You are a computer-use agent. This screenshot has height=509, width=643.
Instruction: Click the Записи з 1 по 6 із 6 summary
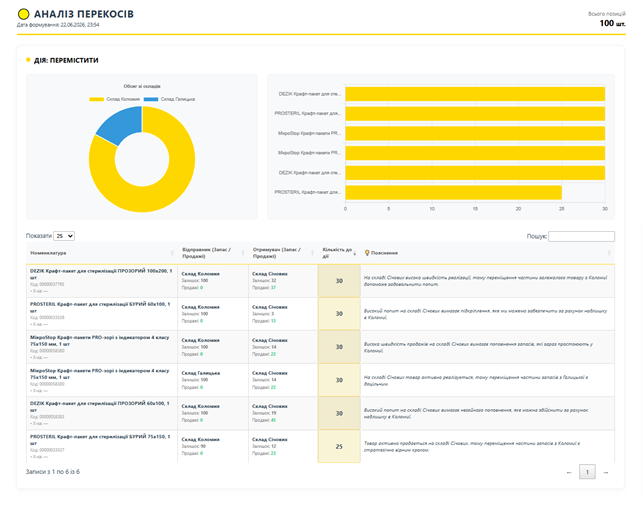[53, 472]
